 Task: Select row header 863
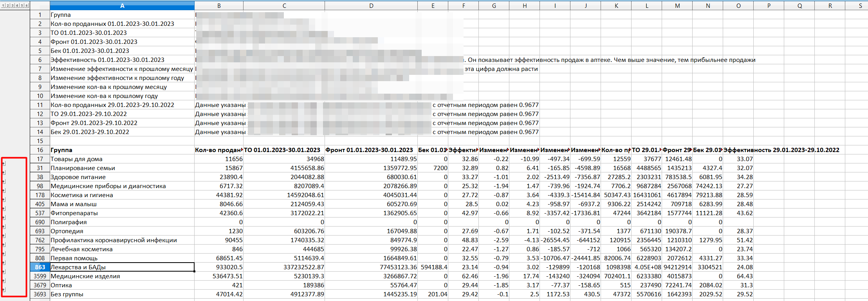coord(40,267)
